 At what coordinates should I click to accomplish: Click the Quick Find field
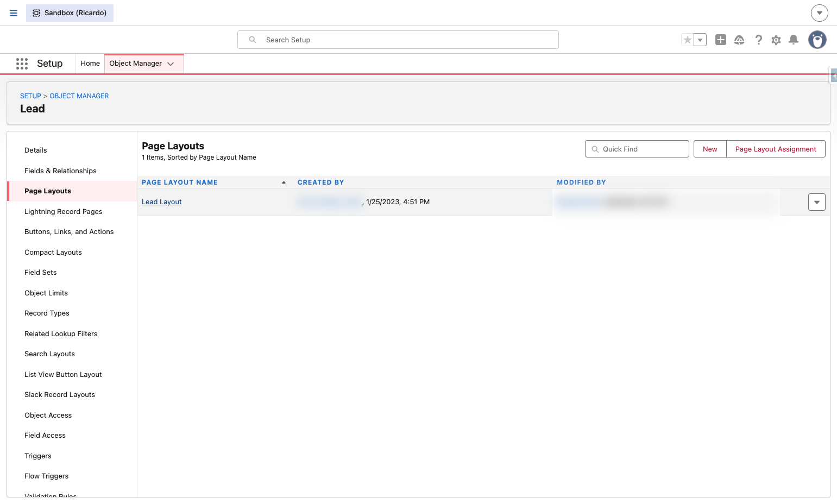coord(637,149)
